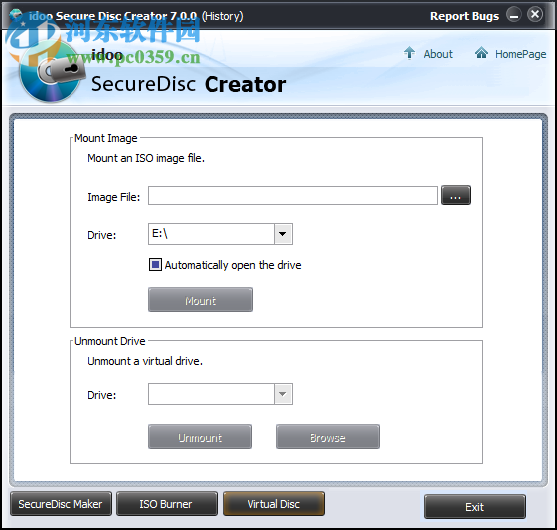
Task: Expand the Unmount Drive dropdown arrow
Action: click(283, 394)
